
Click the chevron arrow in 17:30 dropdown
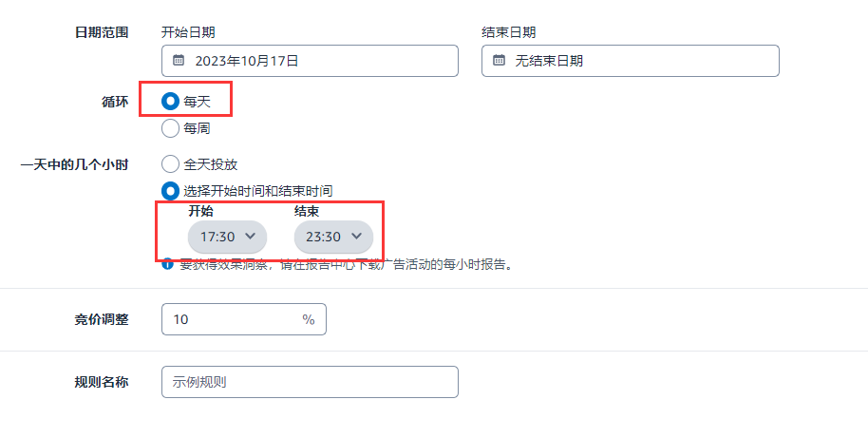[x=250, y=236]
